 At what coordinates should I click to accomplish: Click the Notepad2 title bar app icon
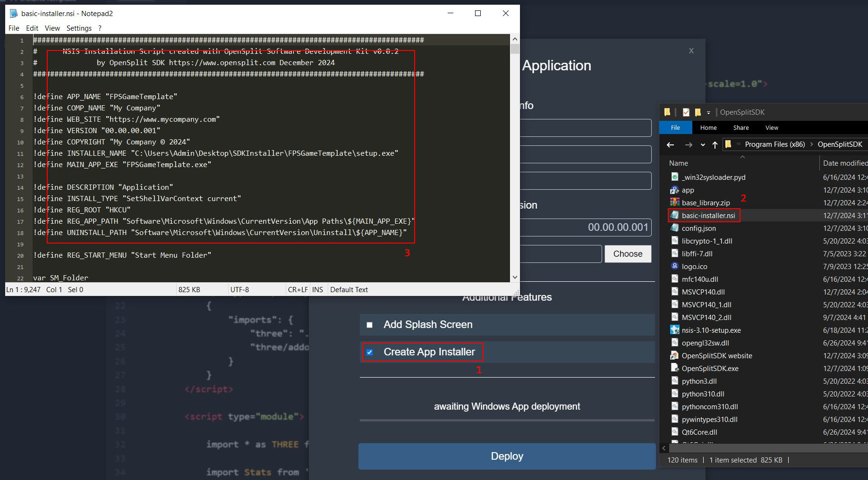coord(14,13)
